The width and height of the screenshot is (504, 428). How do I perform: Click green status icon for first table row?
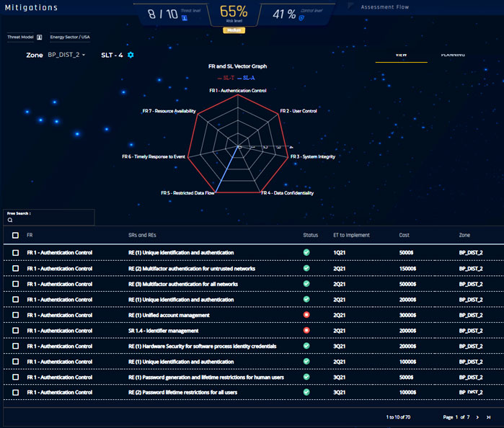(307, 252)
